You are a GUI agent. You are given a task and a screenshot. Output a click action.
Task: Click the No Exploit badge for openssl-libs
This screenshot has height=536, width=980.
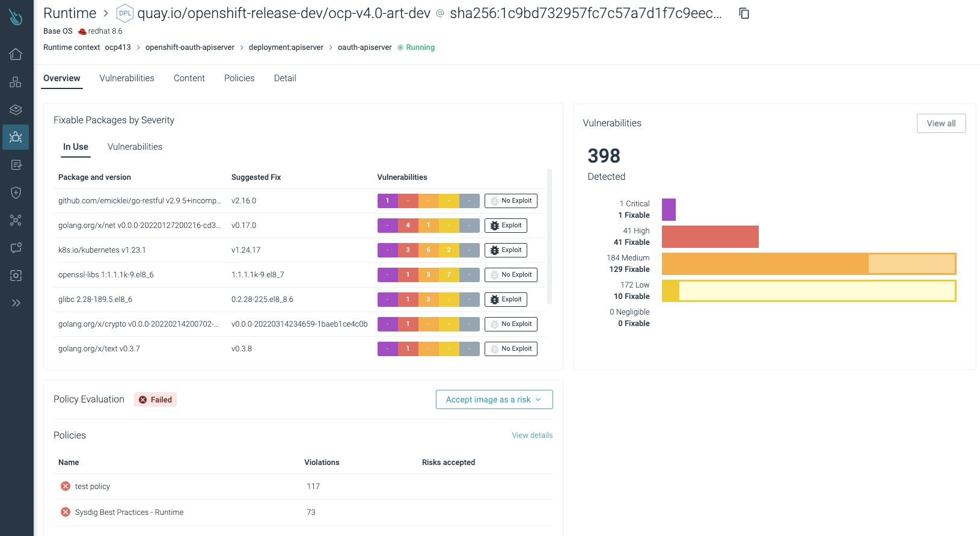tap(510, 275)
